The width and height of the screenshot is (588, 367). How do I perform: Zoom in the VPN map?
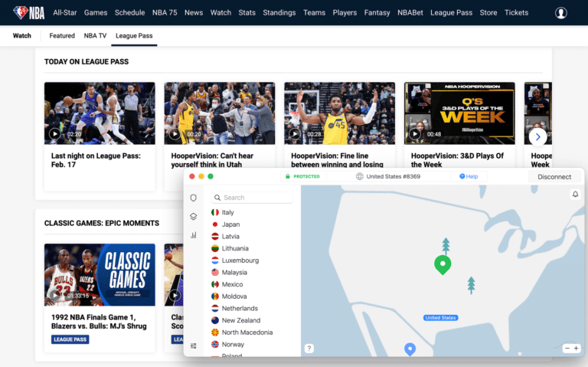pos(576,349)
